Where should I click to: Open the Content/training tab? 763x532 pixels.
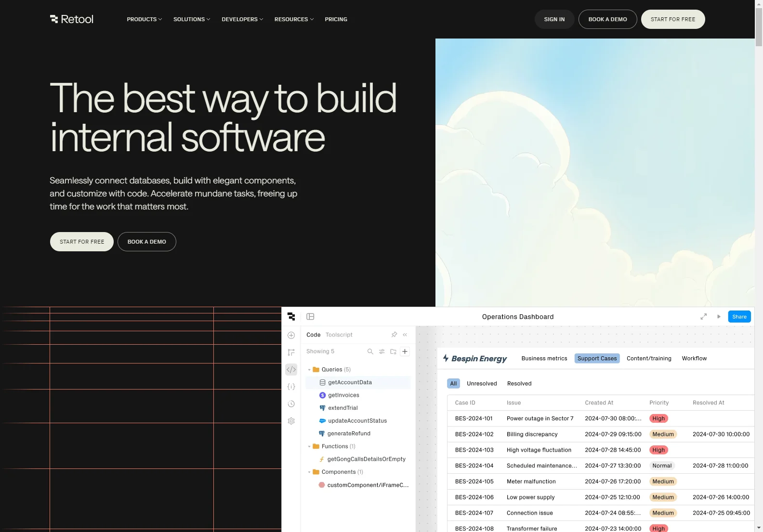tap(649, 358)
